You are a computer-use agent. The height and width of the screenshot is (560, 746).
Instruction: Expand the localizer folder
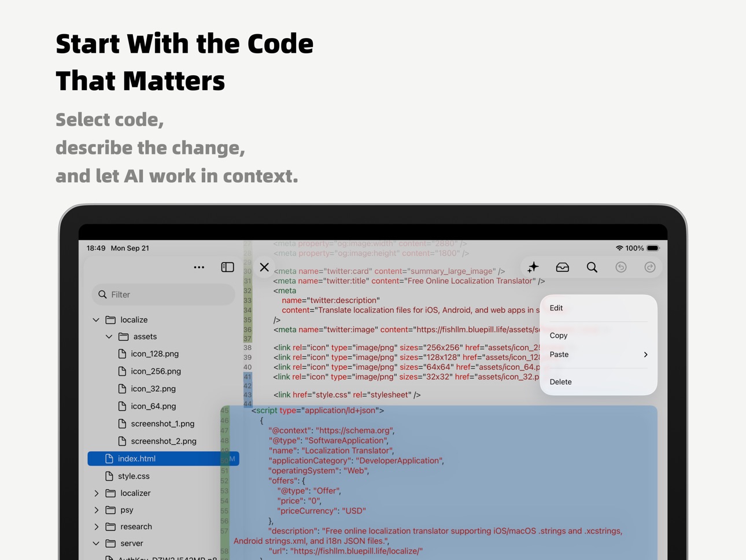[x=96, y=493]
